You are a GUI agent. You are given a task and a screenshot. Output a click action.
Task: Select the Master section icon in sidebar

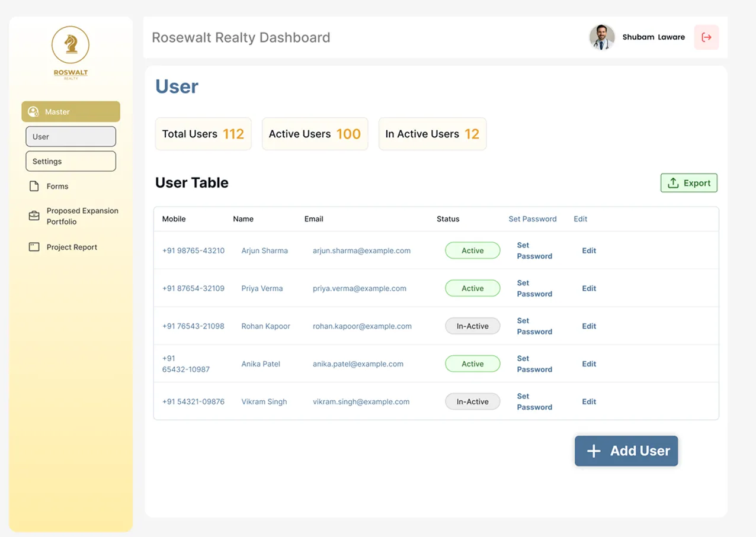coord(33,111)
